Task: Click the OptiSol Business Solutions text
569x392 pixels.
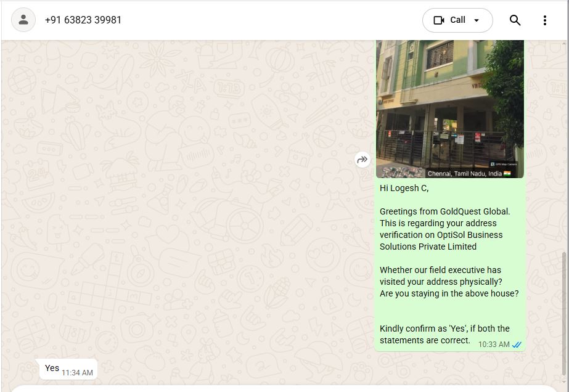Action: coord(441,240)
